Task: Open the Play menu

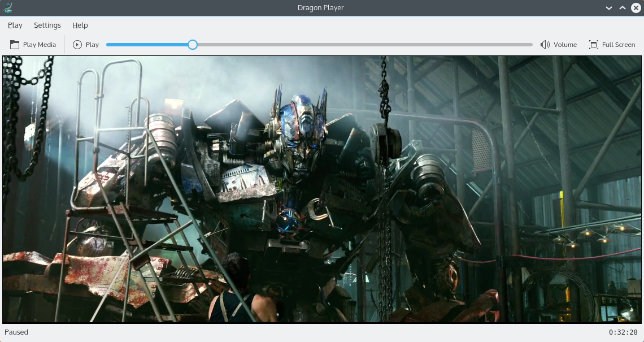Action: pyautogui.click(x=15, y=25)
